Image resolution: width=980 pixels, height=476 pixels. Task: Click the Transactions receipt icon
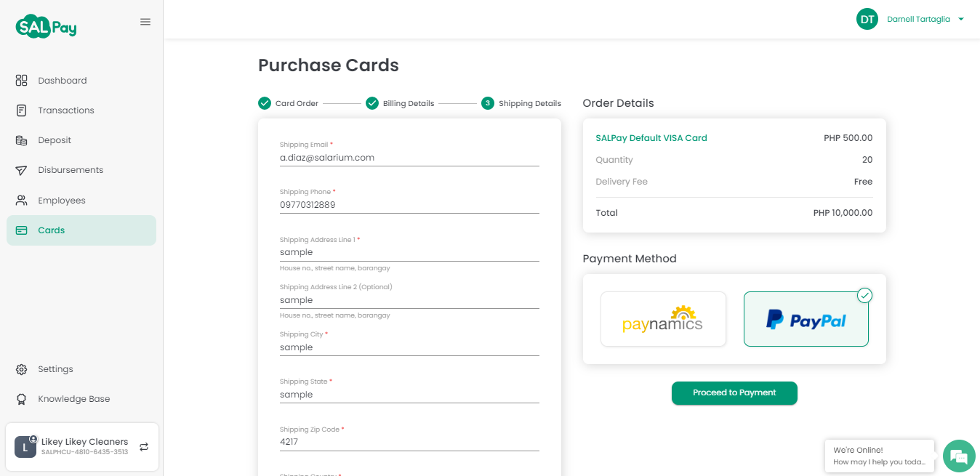pyautogui.click(x=22, y=110)
